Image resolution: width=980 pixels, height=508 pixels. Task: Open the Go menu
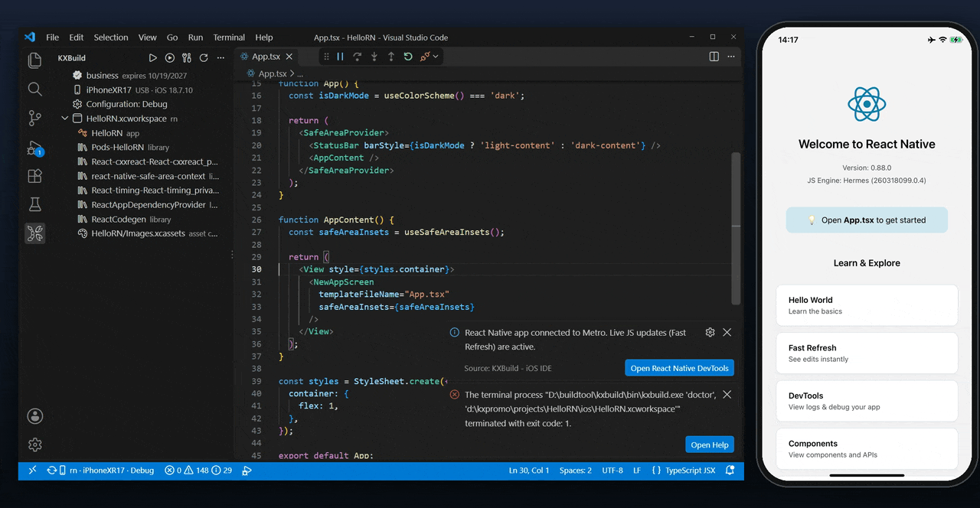click(x=172, y=37)
